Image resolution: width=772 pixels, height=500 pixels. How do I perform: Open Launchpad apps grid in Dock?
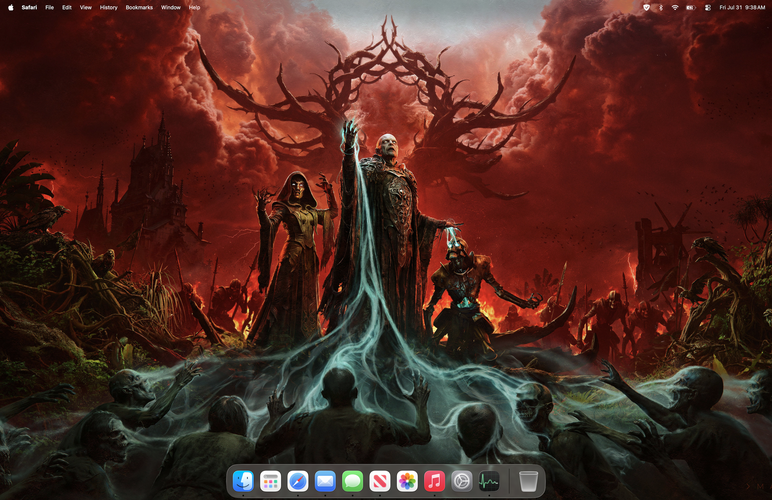point(270,481)
